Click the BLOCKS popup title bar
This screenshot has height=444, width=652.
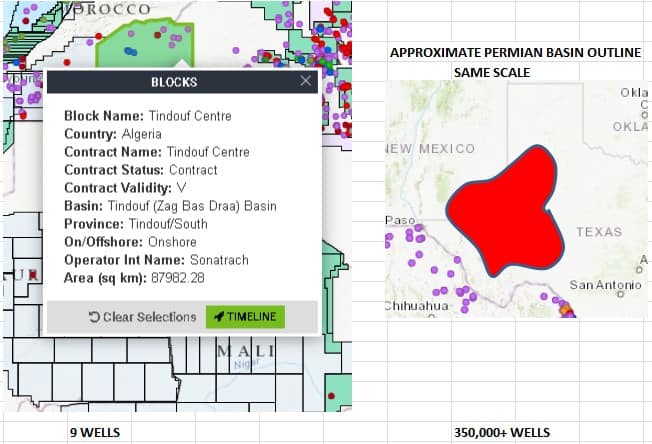tap(173, 82)
